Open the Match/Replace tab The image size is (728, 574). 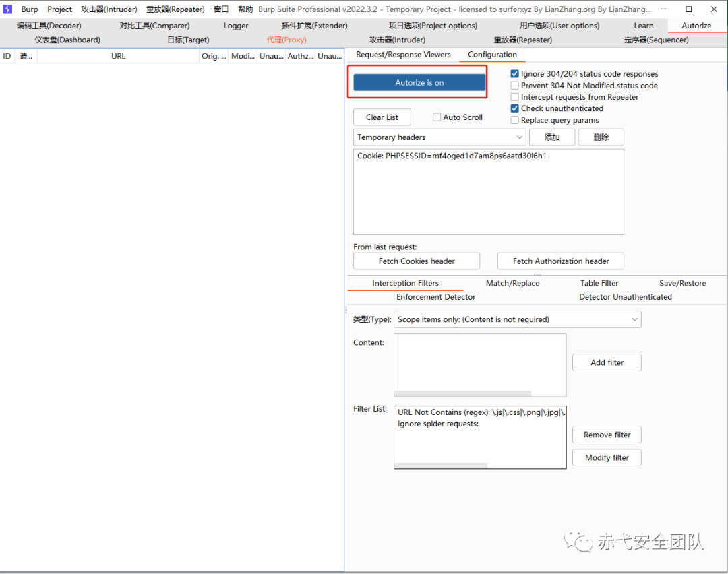[512, 283]
